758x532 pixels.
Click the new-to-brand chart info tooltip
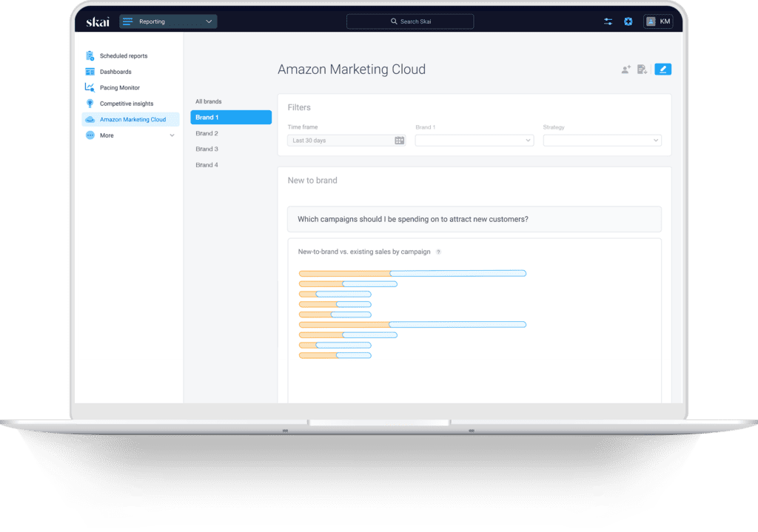438,252
